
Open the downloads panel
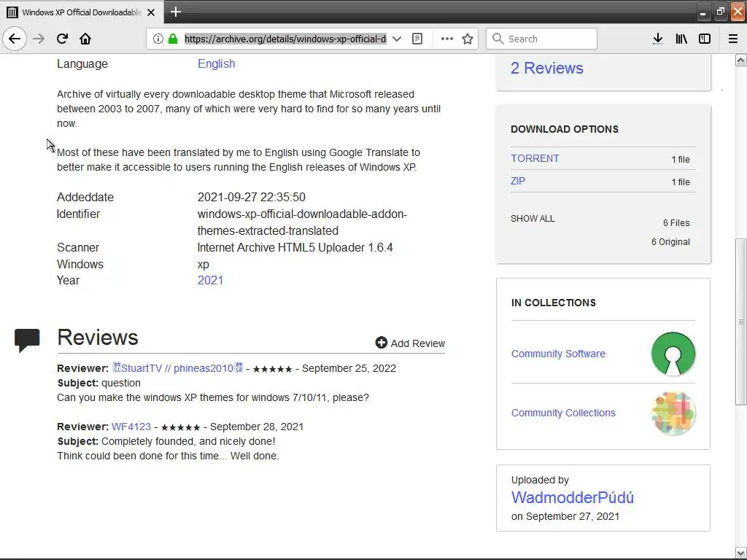click(658, 39)
